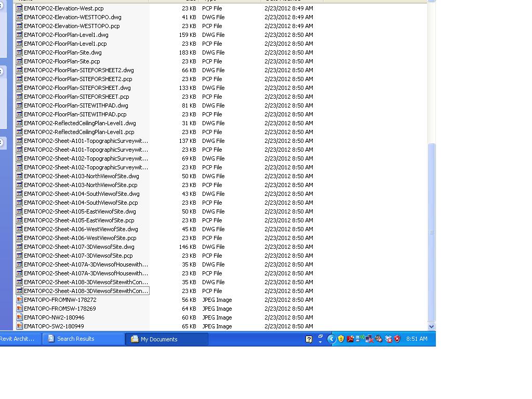This screenshot has height=399, width=532.
Task: Click the JPEG icon of EMATOPO-FROMNW-178272
Action: click(x=19, y=300)
